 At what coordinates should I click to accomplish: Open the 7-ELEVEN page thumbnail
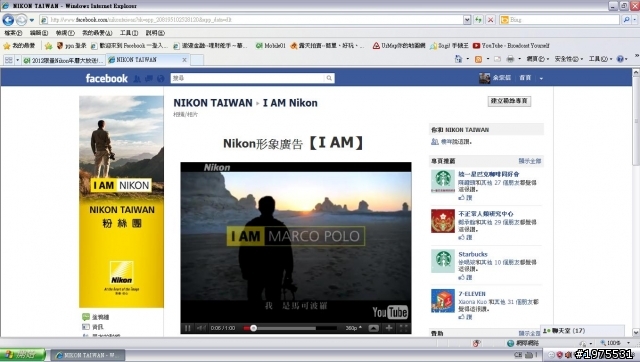443,301
